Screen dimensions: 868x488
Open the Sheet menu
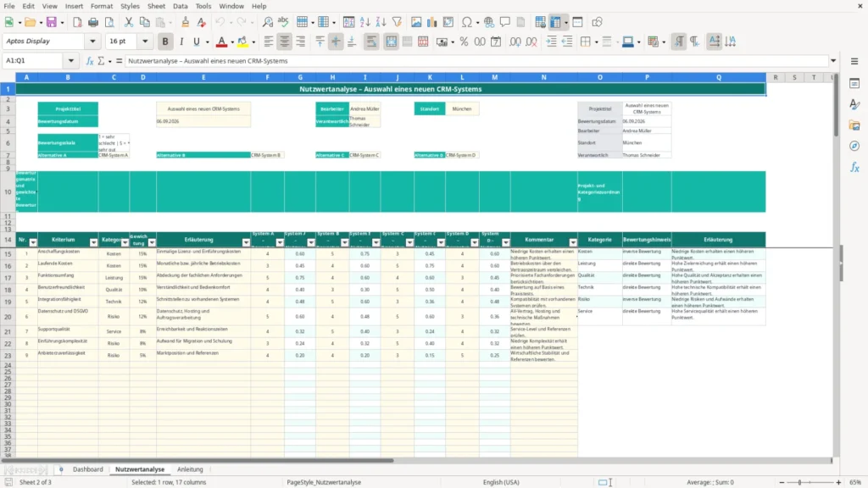[156, 6]
